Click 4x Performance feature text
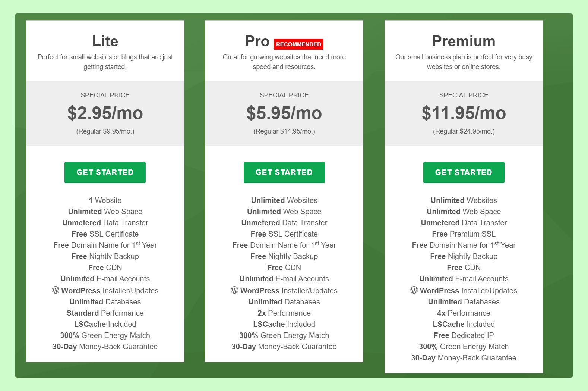Image resolution: width=588 pixels, height=391 pixels. click(x=464, y=313)
